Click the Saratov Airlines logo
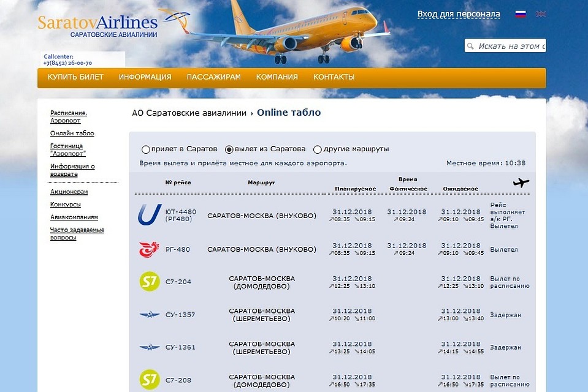 click(x=98, y=24)
